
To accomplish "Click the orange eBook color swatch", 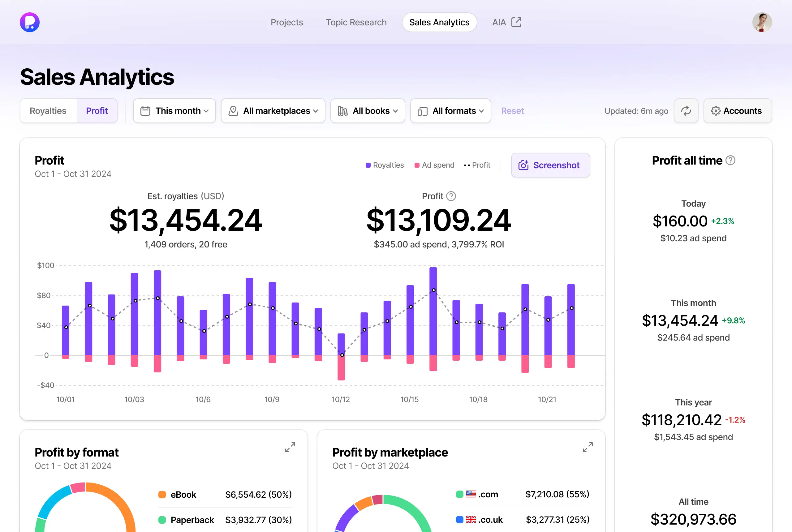I will click(162, 495).
